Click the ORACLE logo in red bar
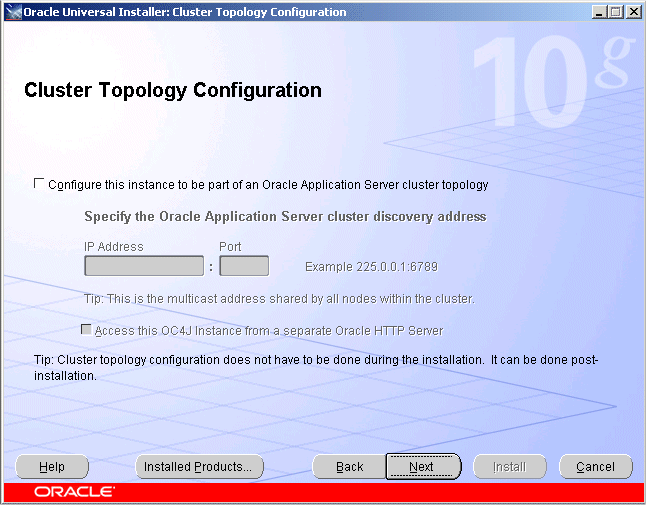This screenshot has width=646, height=505. coord(74,492)
